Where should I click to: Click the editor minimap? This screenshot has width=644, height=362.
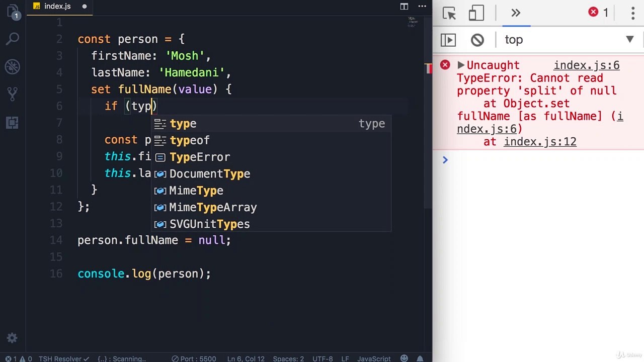(412, 23)
